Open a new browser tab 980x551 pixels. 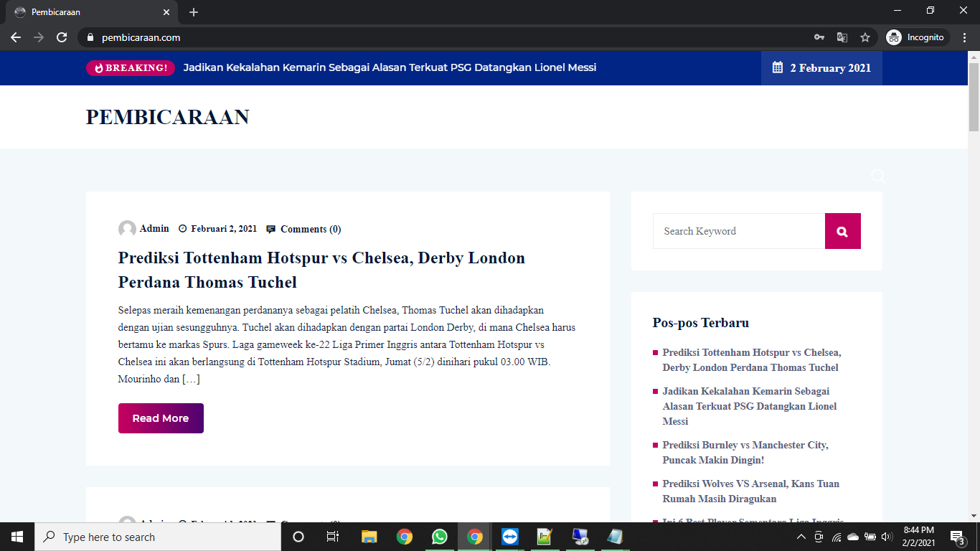coord(194,12)
